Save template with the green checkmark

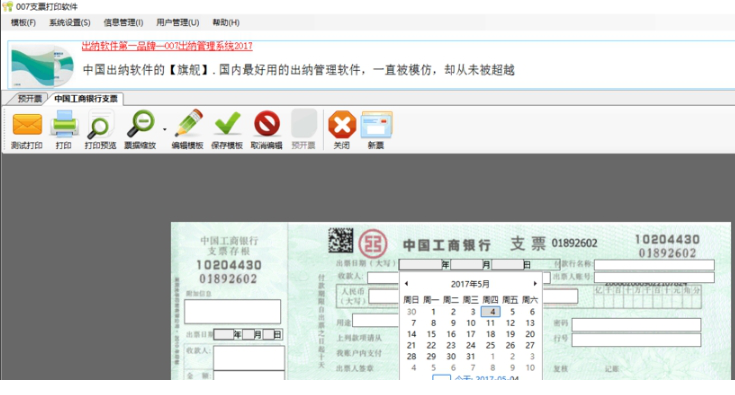pos(227,124)
